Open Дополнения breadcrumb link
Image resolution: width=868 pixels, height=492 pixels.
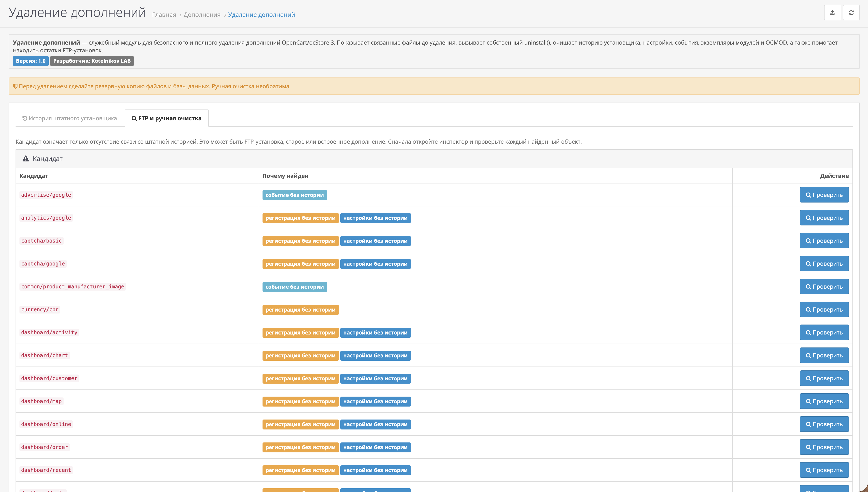tap(202, 14)
